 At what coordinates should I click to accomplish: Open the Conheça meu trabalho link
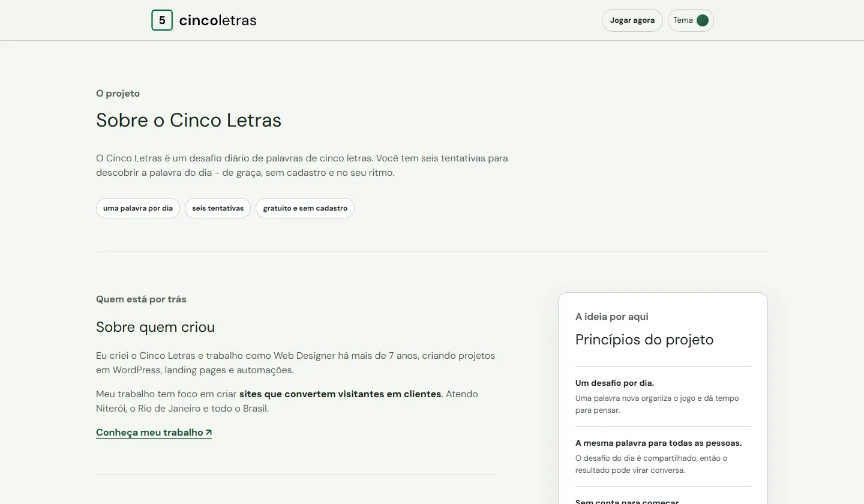click(x=154, y=433)
